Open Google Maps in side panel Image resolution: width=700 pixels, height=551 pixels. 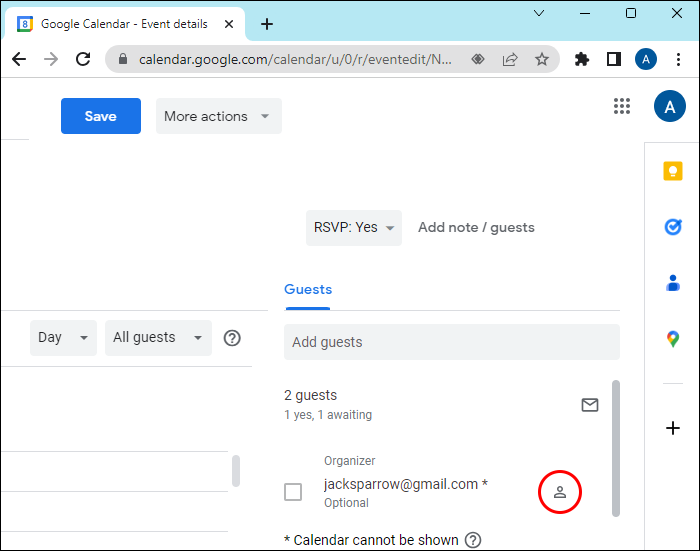(673, 340)
